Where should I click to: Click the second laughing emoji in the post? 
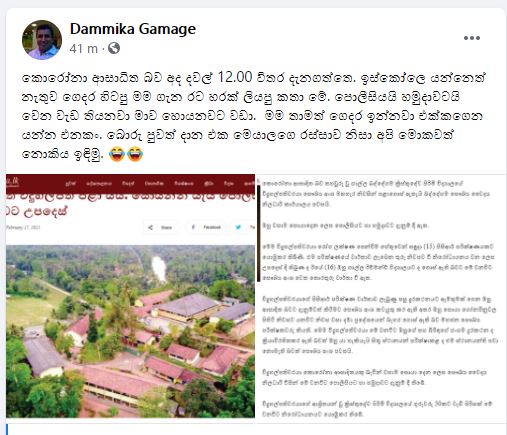(135, 154)
